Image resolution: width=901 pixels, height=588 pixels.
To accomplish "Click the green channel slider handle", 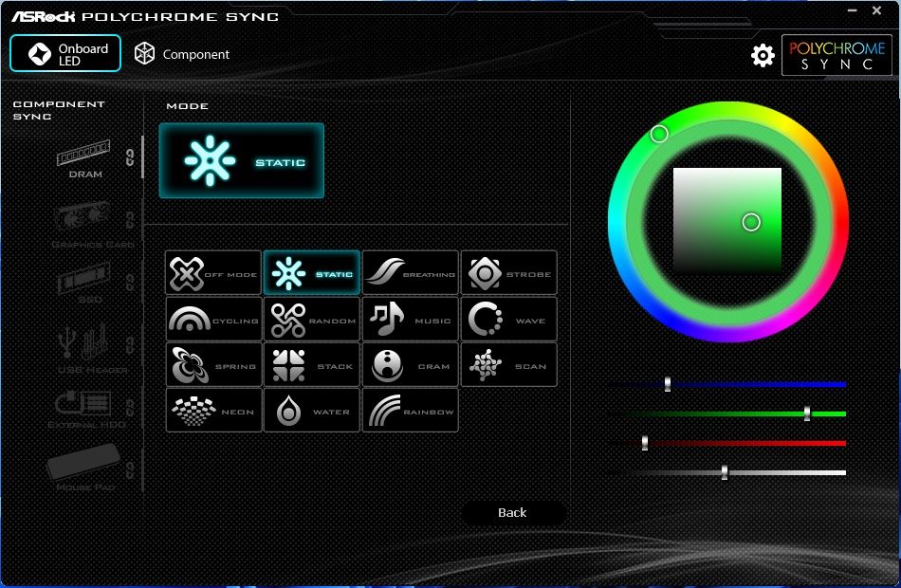I will 807,413.
